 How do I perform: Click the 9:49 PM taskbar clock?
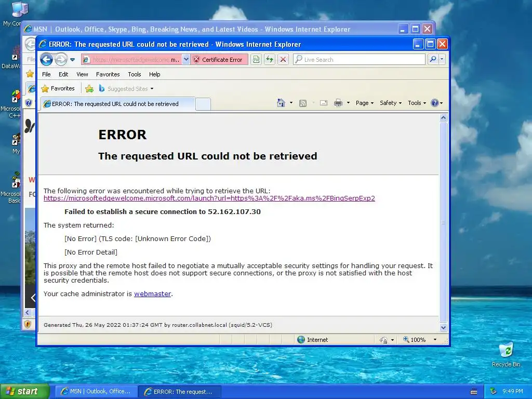[x=513, y=391]
